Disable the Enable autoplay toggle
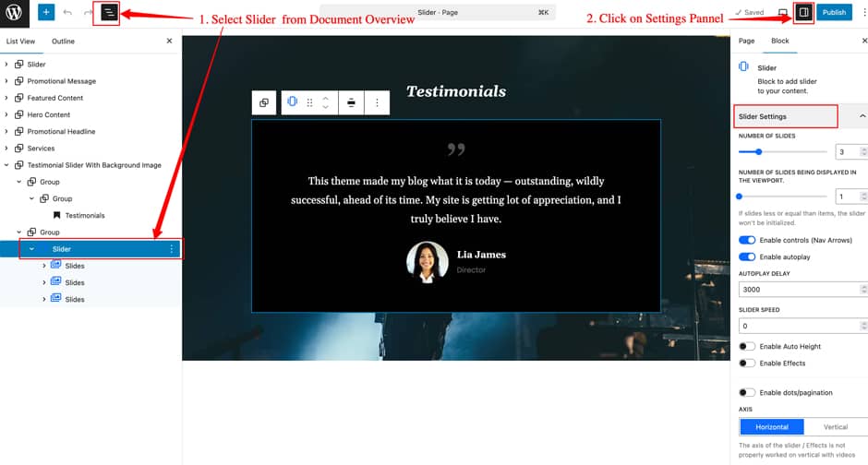 (x=747, y=256)
